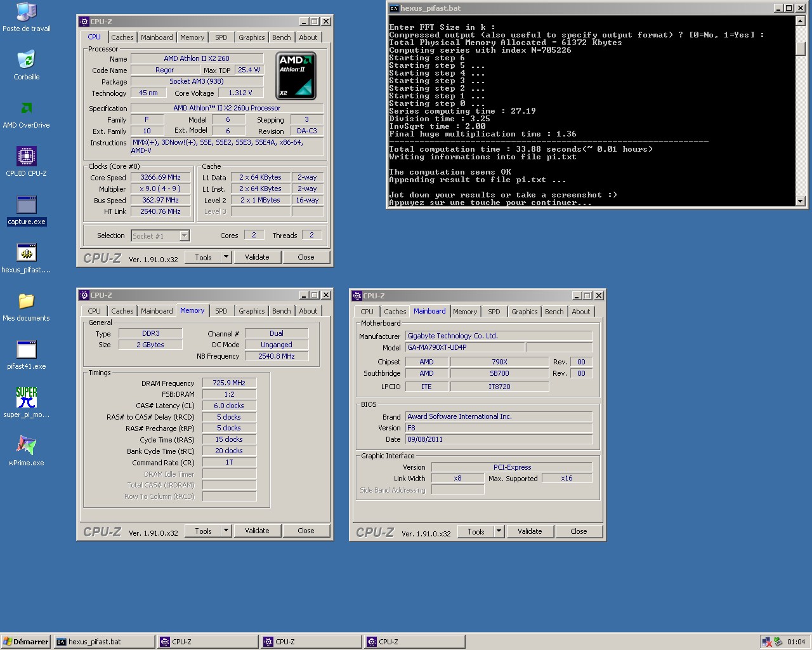812x650 pixels.
Task: Select pifast41.exe desktop icon
Action: (26, 354)
